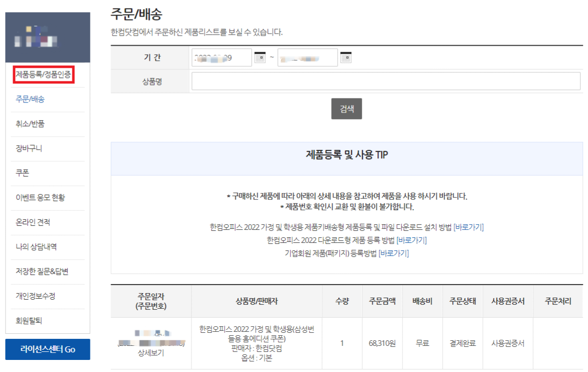Click the 한컴오피스 2022 가정 및 학생용 product name
588x372 pixels.
tap(256, 334)
